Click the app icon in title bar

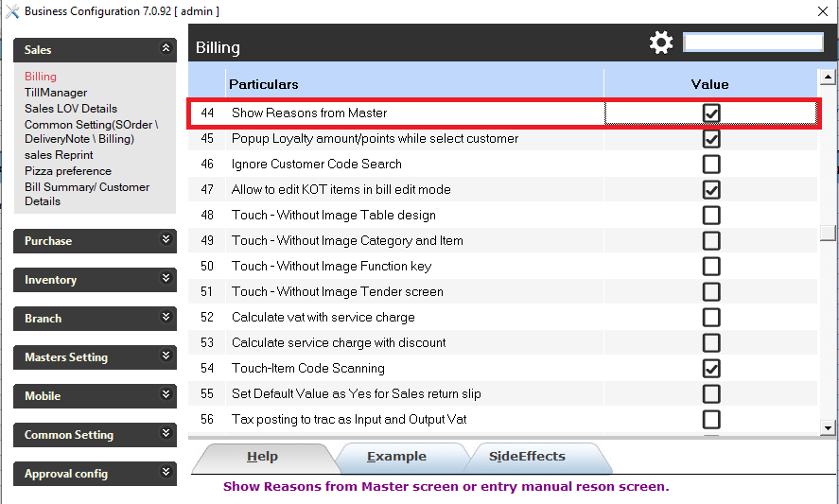[x=11, y=11]
